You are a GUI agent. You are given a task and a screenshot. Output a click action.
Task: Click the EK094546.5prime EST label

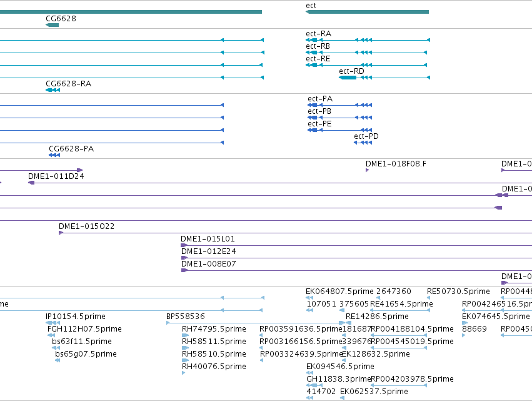pyautogui.click(x=340, y=367)
